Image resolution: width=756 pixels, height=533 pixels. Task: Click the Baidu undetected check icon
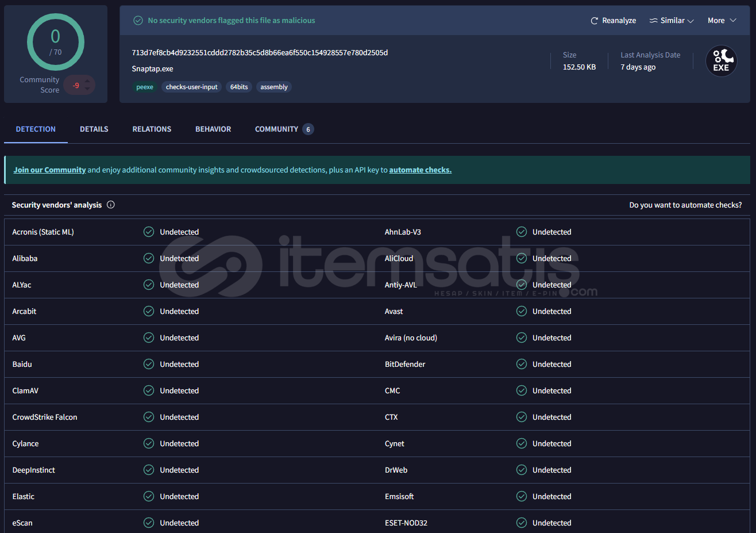tap(149, 364)
